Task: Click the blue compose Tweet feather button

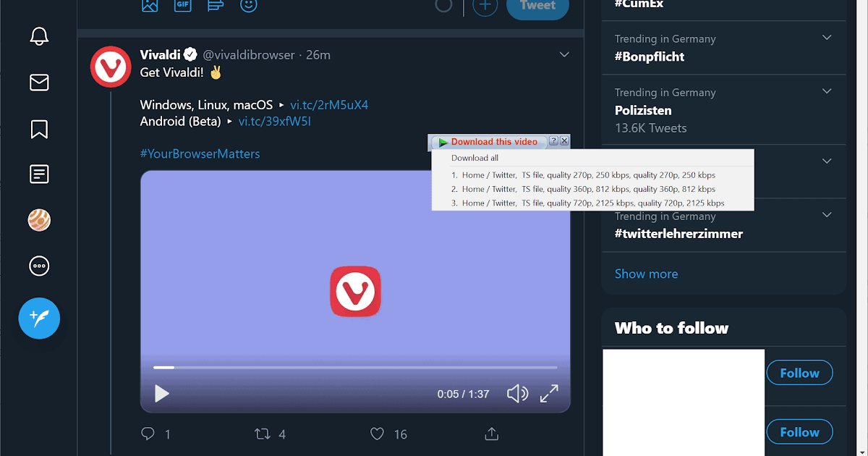Action: pyautogui.click(x=39, y=318)
